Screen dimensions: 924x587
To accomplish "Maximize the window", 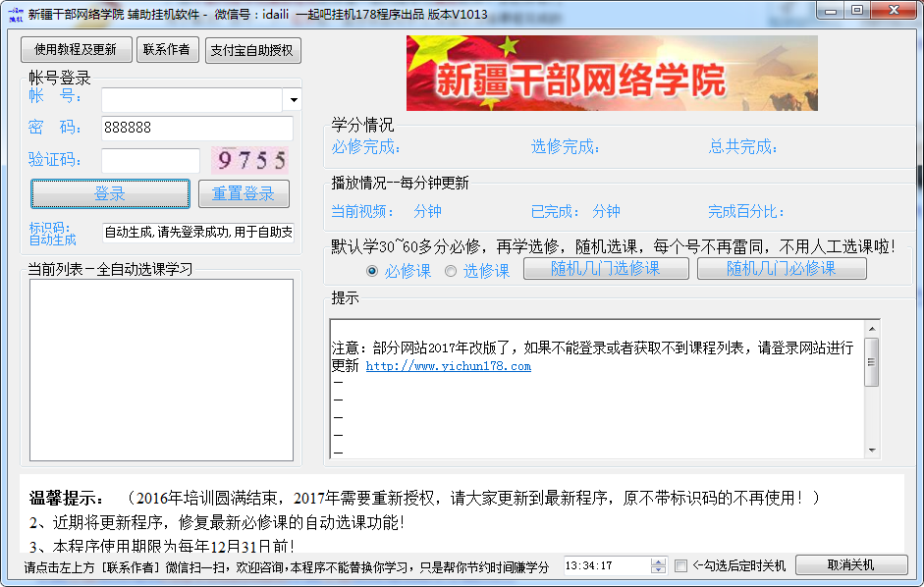I will 857,11.
